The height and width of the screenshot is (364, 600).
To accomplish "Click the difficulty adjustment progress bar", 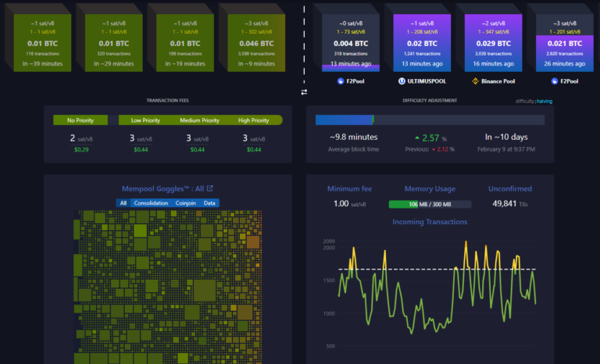I will pos(430,120).
